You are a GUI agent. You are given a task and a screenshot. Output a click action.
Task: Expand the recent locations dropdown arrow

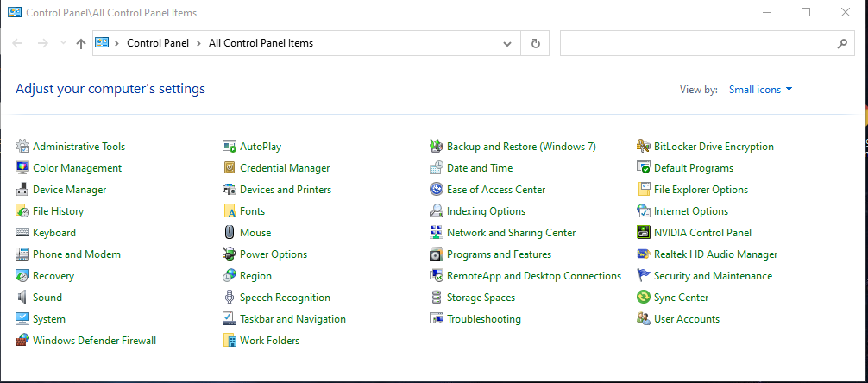pos(62,43)
